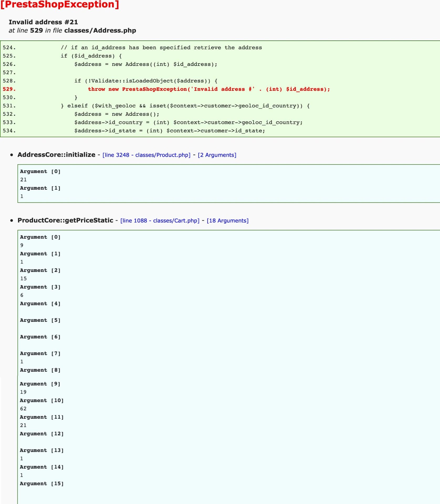Click code line 526 new Address statement
The width and height of the screenshot is (440, 504).
tap(146, 64)
